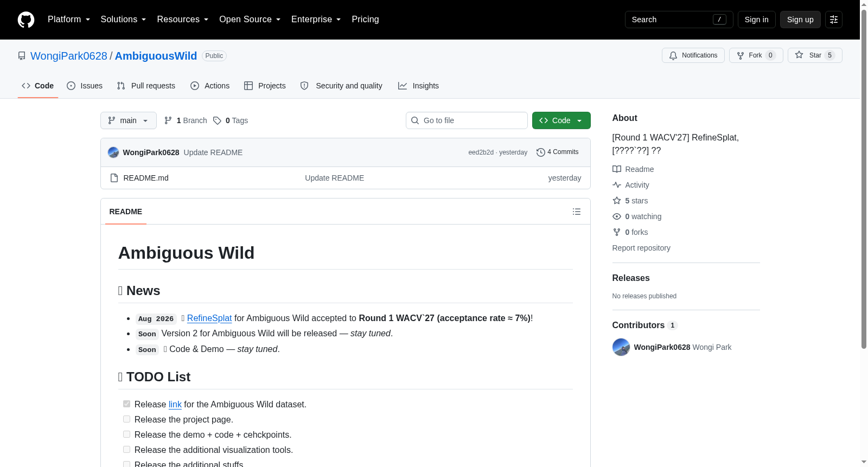Image resolution: width=868 pixels, height=467 pixels.
Task: Switch to the Pull requests tab
Action: [146, 86]
